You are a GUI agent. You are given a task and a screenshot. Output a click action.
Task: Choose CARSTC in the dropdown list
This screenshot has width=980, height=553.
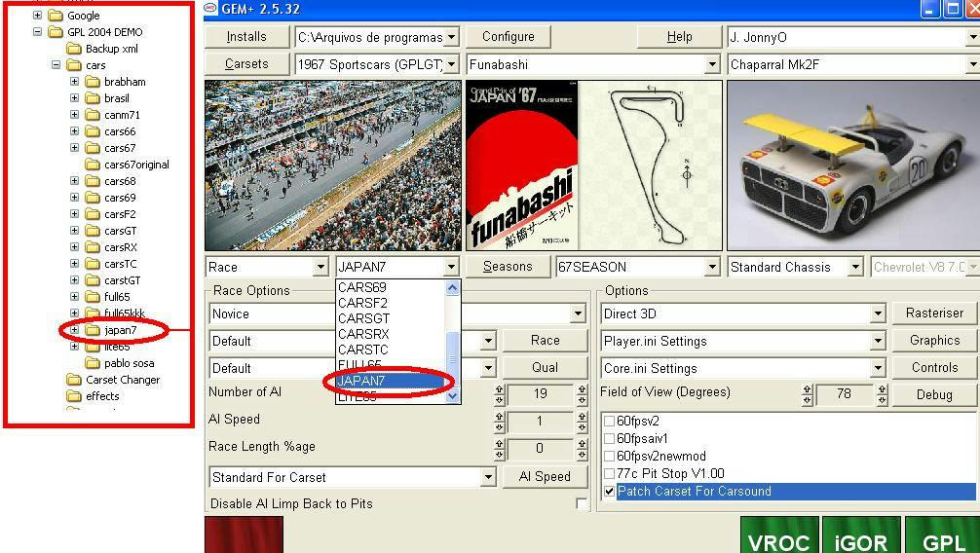click(391, 350)
